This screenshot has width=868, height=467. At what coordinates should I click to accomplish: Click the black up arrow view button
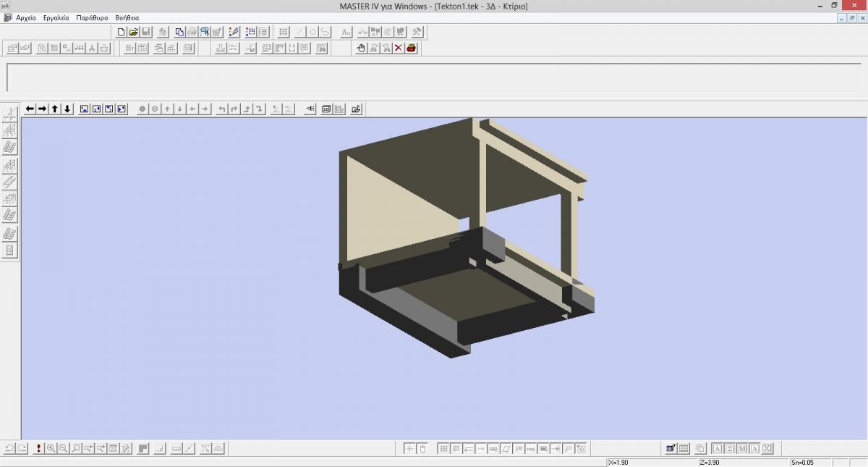[x=55, y=109]
